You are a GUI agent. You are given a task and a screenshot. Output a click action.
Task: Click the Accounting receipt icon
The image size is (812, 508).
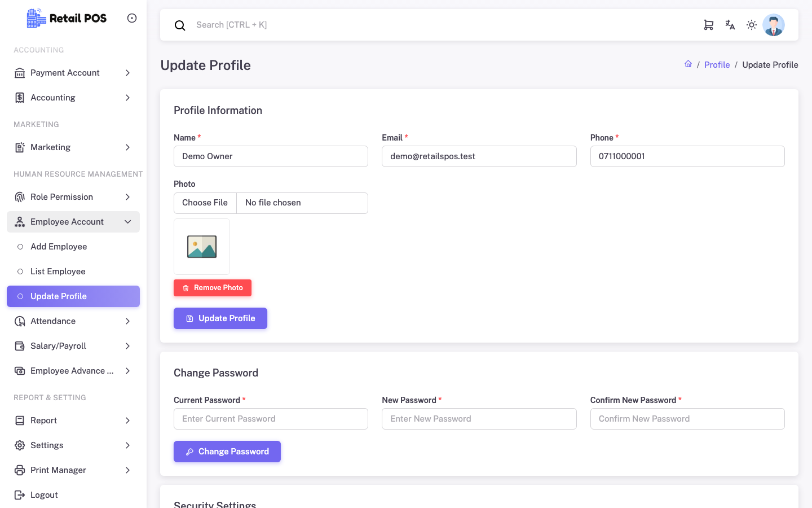(x=20, y=98)
